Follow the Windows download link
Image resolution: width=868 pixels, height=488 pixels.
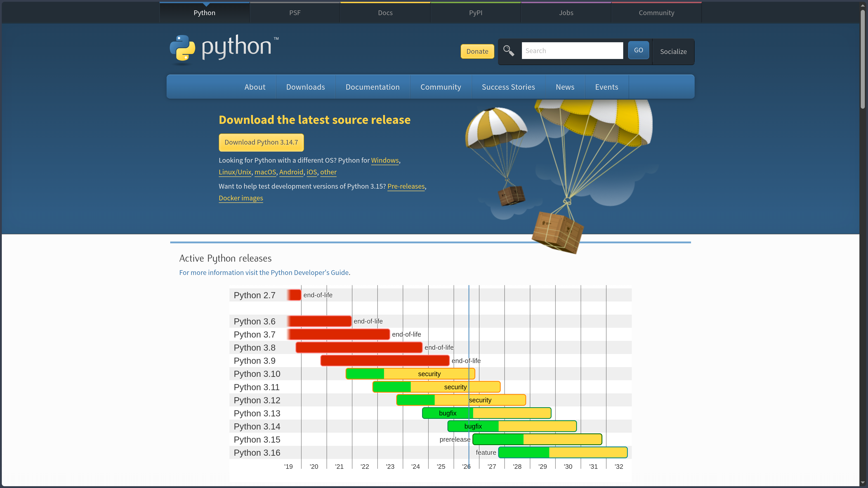(x=385, y=160)
